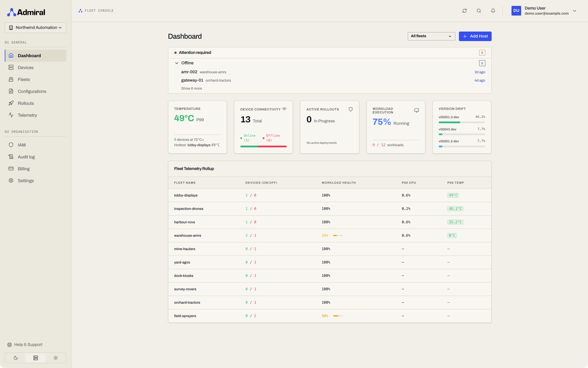Switch to dark theme moon icon

(16, 358)
